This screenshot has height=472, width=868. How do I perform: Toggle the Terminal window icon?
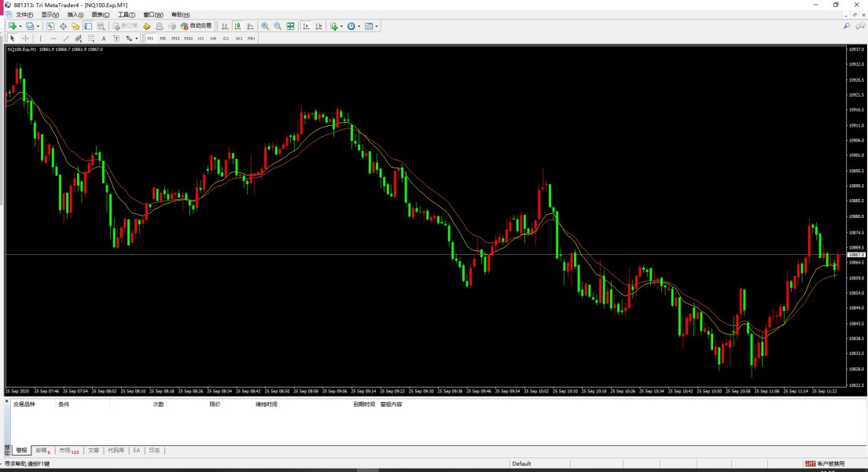click(89, 26)
